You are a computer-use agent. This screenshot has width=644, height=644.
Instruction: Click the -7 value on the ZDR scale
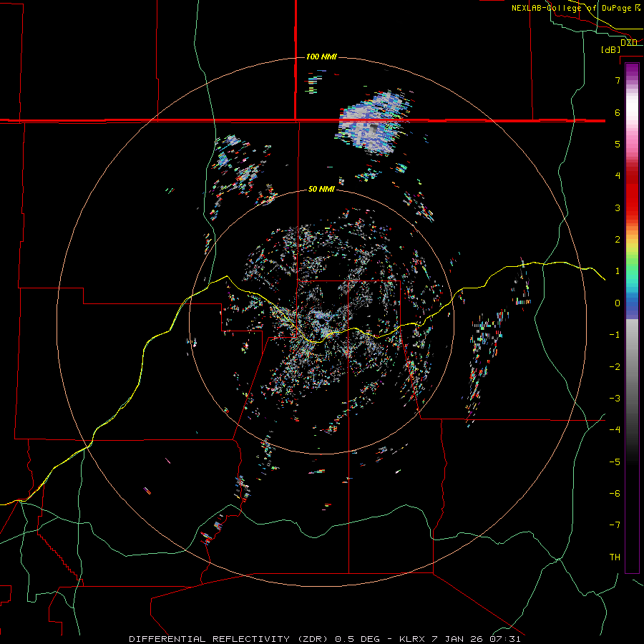[x=615, y=525]
